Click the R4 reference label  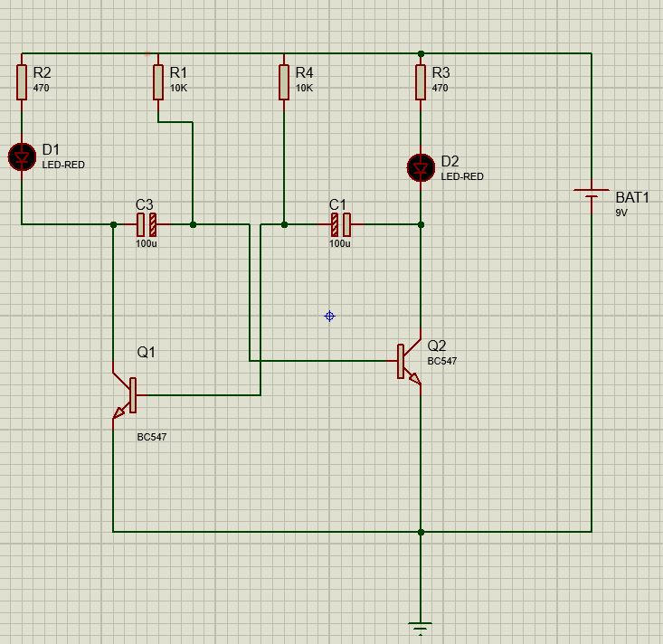pyautogui.click(x=305, y=72)
